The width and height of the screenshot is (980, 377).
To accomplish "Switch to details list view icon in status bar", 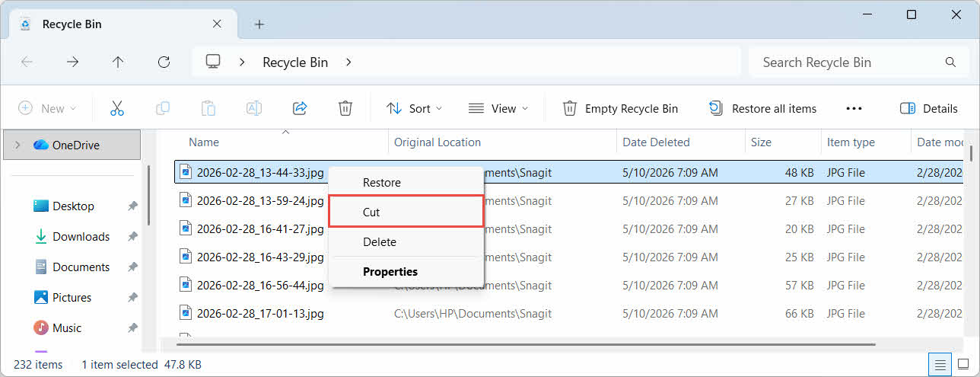I will tap(940, 365).
